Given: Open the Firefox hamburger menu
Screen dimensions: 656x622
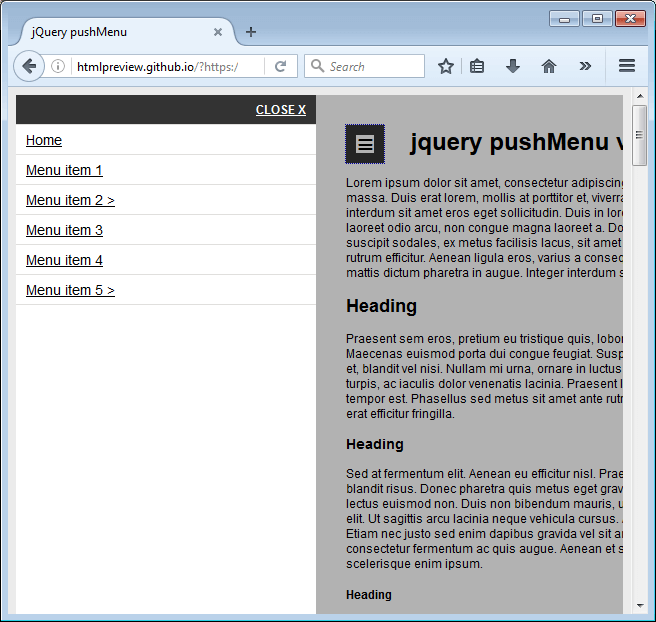Looking at the screenshot, I should point(627,66).
